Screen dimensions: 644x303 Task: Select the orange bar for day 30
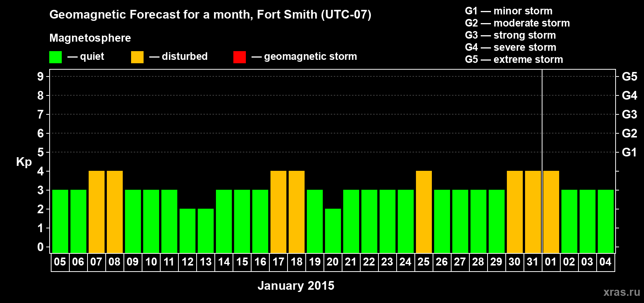pyautogui.click(x=515, y=212)
